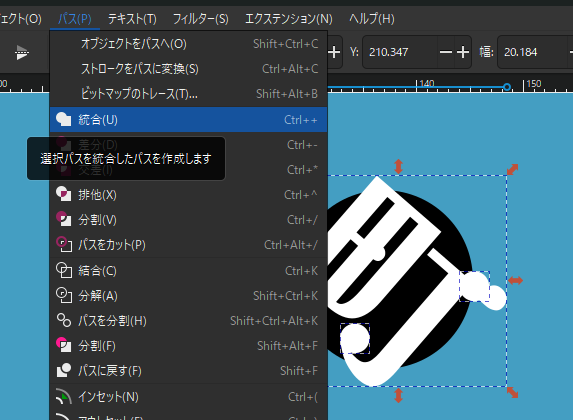Viewport: 573px width, 420px height.
Task: Choose オブジェクトをパスへ(O) menu entry
Action: [189, 44]
